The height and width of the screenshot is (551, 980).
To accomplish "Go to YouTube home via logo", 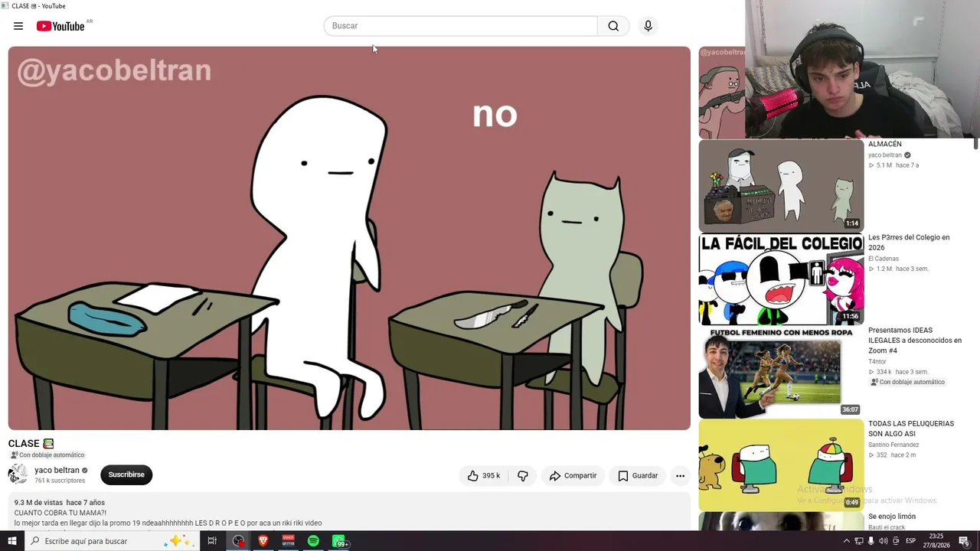I will 60,26.
